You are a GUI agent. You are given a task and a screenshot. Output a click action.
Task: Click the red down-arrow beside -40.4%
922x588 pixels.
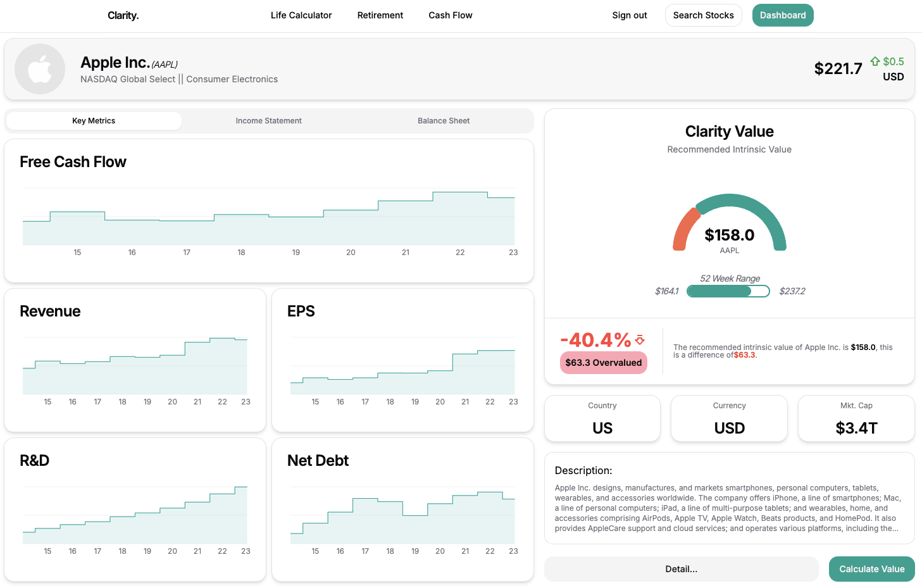pyautogui.click(x=640, y=340)
